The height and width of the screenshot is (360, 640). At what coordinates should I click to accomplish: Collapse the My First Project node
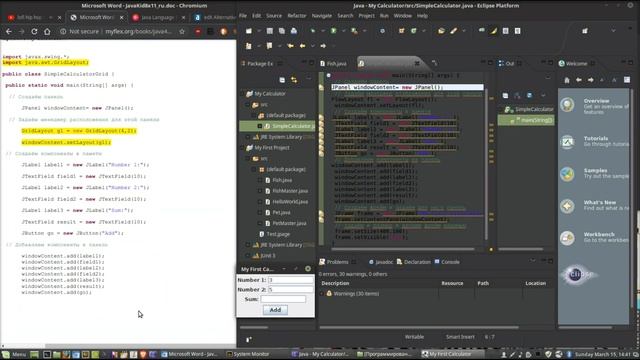243,148
